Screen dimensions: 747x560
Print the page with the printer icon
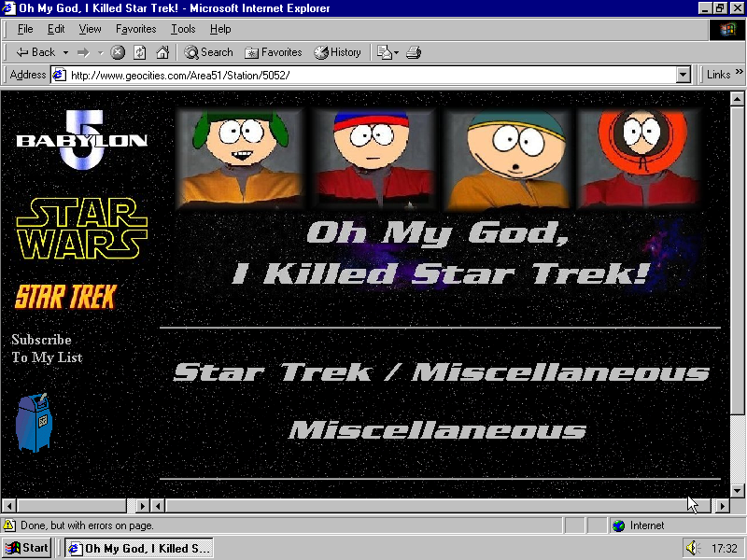414,52
